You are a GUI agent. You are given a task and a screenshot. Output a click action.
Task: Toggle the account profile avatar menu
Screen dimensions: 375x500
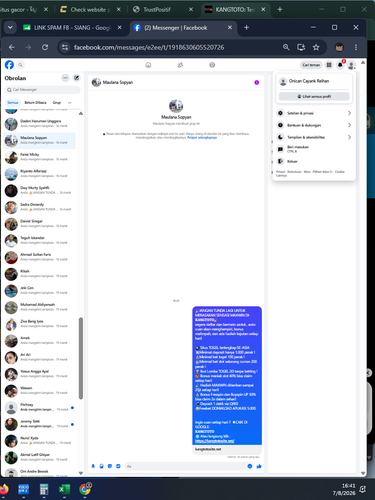point(351,65)
